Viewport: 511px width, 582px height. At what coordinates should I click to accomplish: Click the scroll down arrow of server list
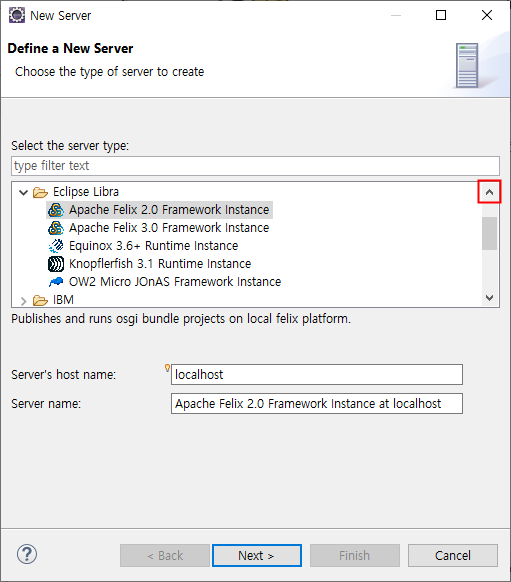coord(489,298)
